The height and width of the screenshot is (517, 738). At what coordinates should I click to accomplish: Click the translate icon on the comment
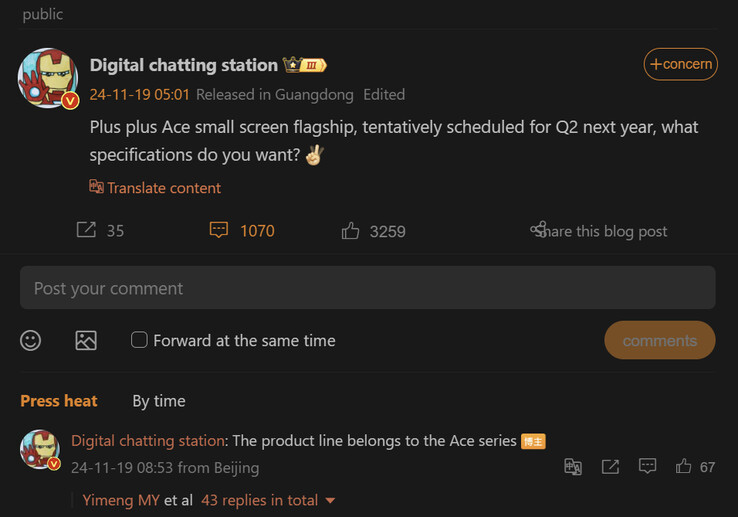click(573, 467)
